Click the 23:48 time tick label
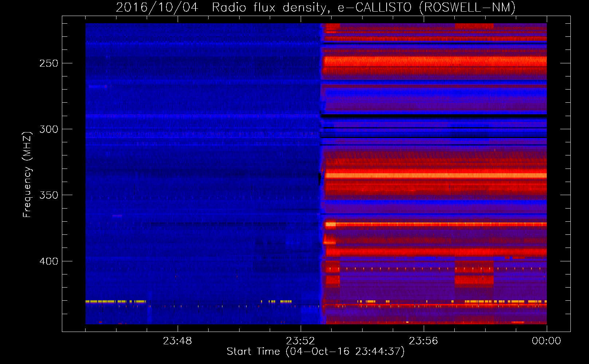This screenshot has width=589, height=364. [x=177, y=341]
